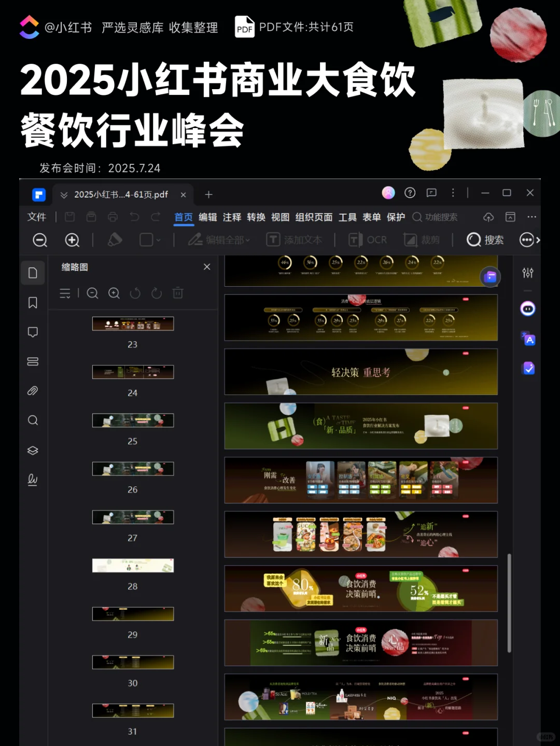560x746 pixels.
Task: Select the bookmarks panel icon
Action: click(x=33, y=302)
